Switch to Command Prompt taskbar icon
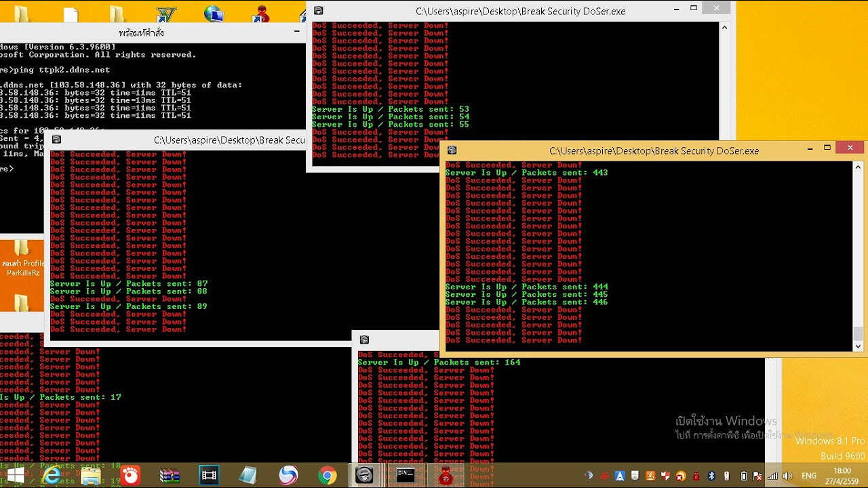 pyautogui.click(x=406, y=475)
